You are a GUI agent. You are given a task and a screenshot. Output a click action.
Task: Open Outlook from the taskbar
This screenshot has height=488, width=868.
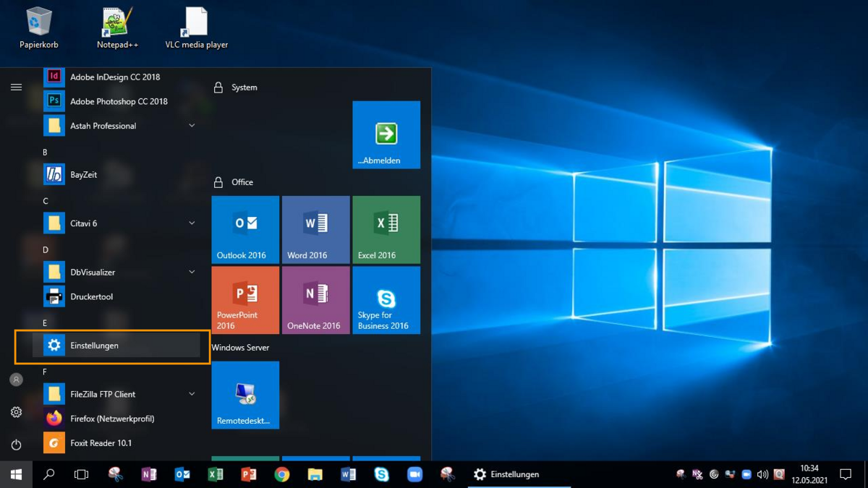[x=182, y=474]
